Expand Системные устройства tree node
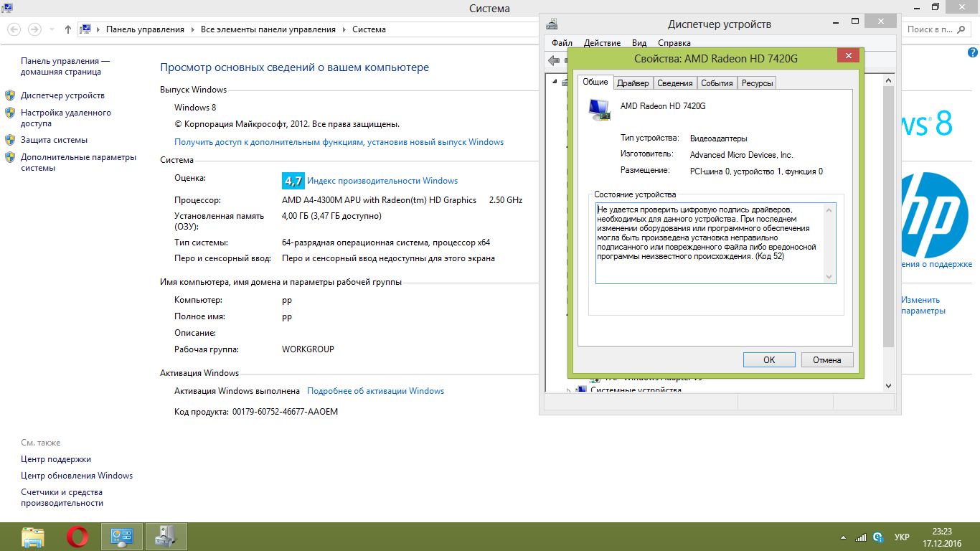Screen dimensions: 980x551 570,390
